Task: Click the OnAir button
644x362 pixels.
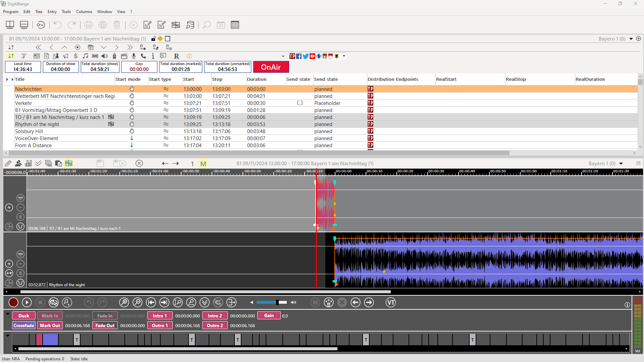Action: click(x=271, y=67)
